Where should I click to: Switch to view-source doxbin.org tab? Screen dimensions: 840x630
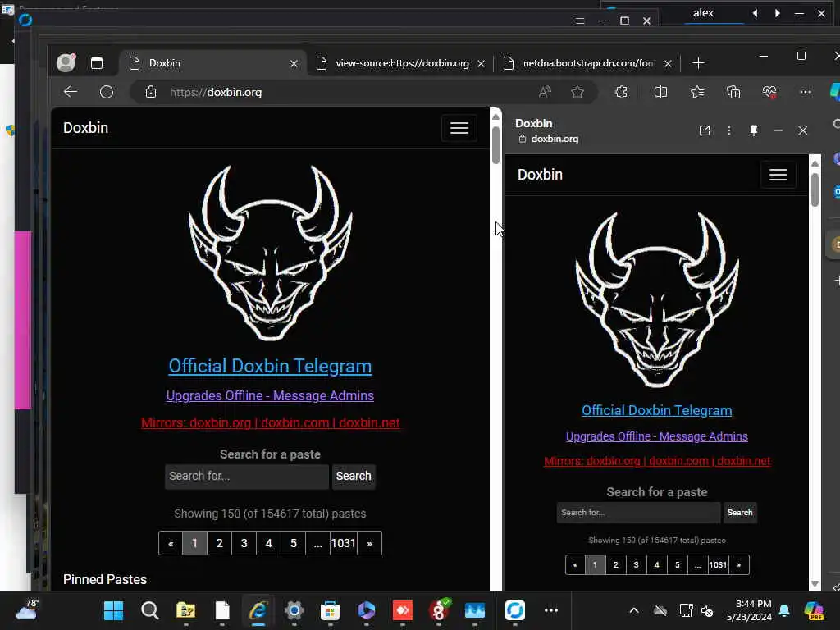[402, 63]
